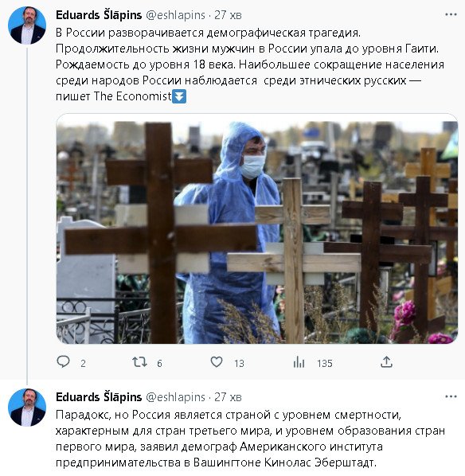465x476 pixels.
Task: Open more options on second tweet
Action: click(x=451, y=396)
